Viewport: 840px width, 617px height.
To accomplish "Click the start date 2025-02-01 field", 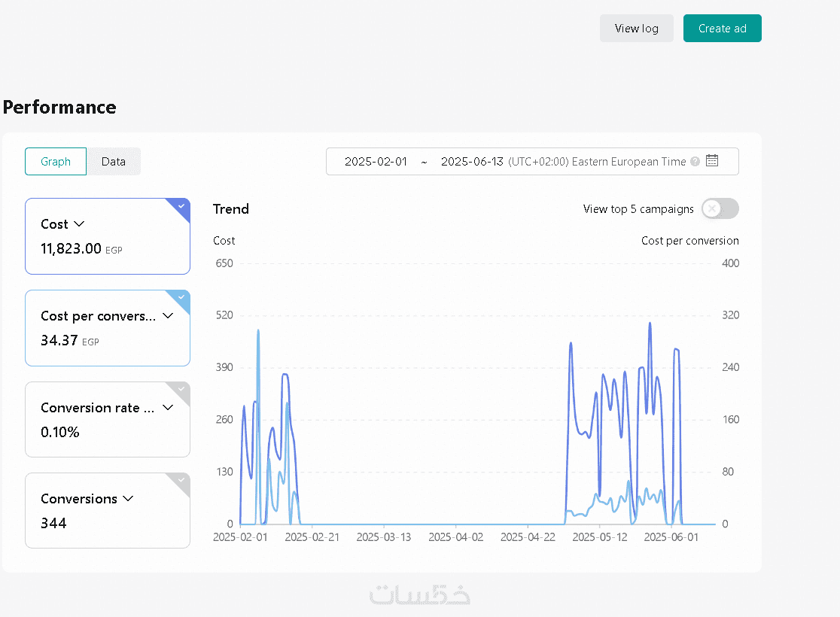I will click(376, 162).
